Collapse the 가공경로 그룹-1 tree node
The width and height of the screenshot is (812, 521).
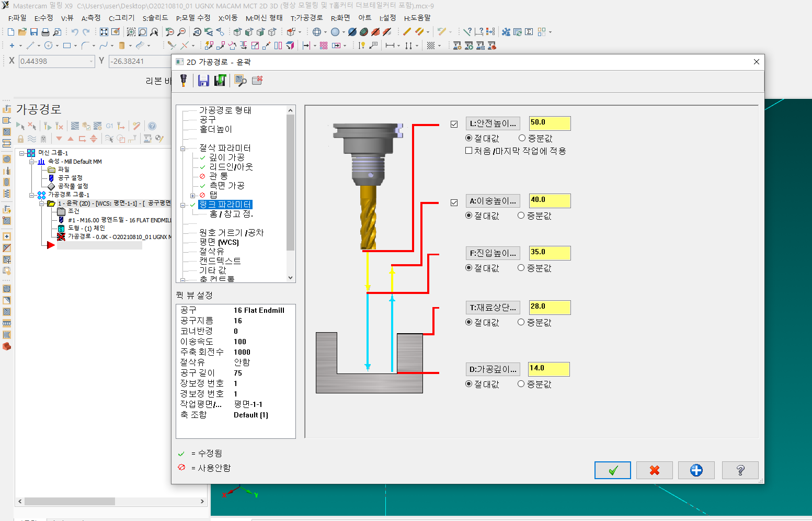pos(31,195)
